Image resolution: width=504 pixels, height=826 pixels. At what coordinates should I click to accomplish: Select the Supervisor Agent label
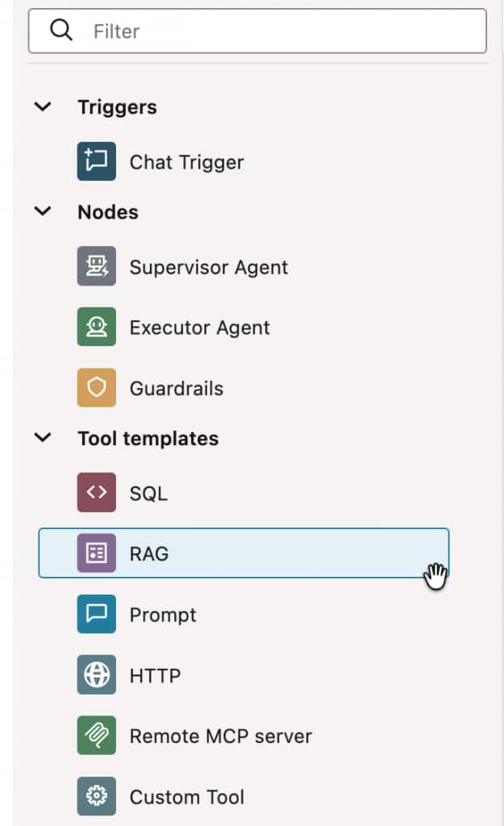pyautogui.click(x=209, y=267)
